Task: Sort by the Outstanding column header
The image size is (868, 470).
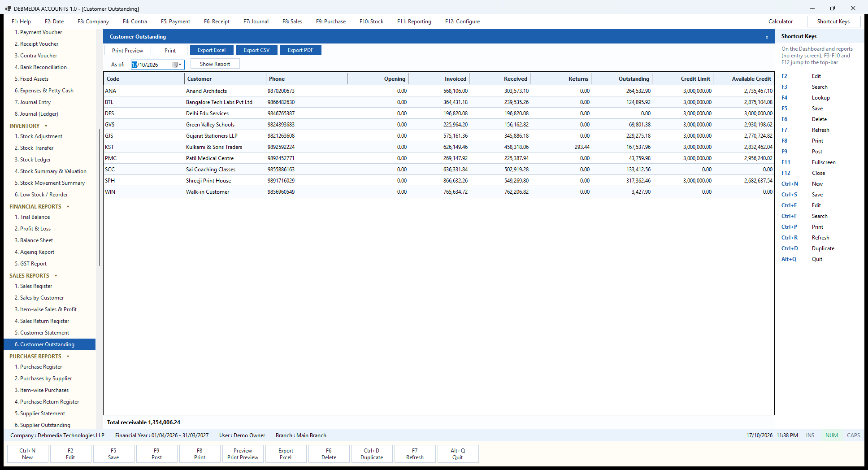Action: [621, 79]
